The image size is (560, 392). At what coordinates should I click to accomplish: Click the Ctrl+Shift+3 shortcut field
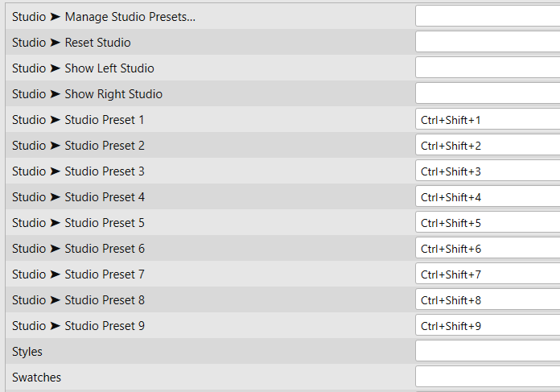[488, 171]
